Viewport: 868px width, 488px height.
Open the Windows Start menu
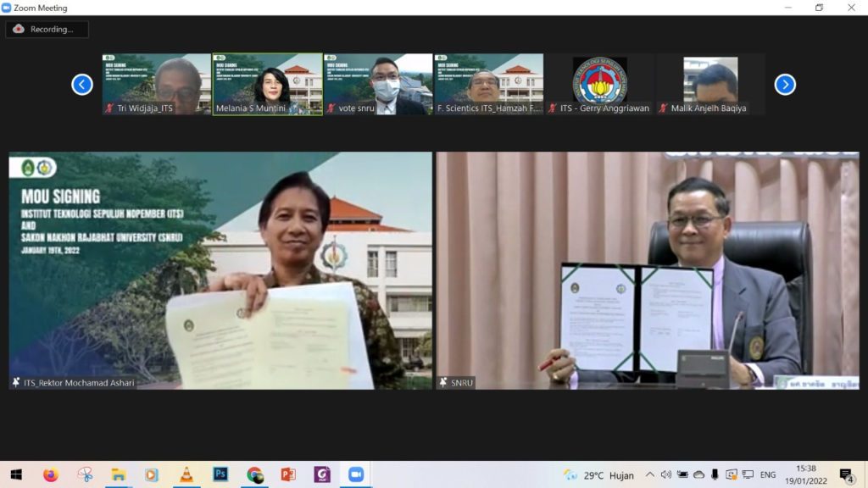tap(15, 475)
